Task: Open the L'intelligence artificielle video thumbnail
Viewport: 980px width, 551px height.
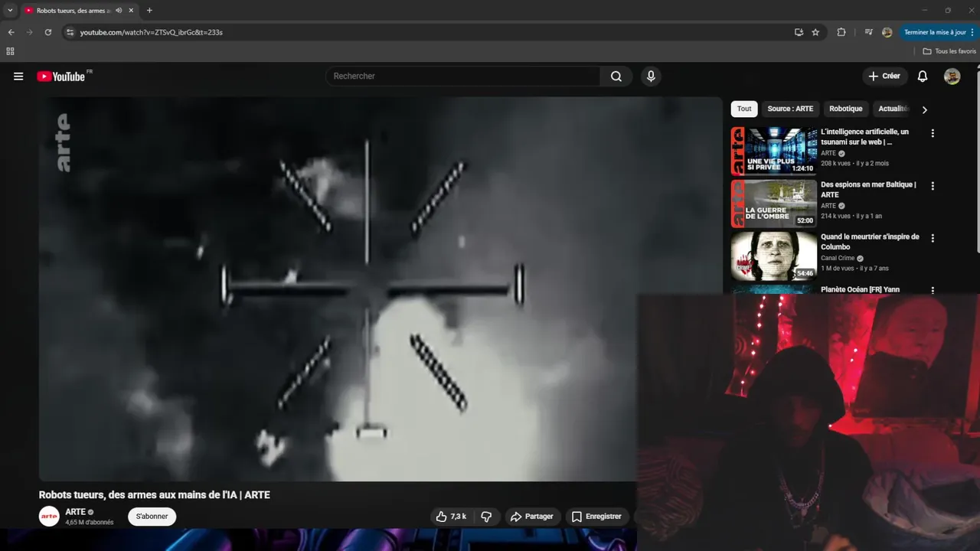Action: click(x=773, y=152)
